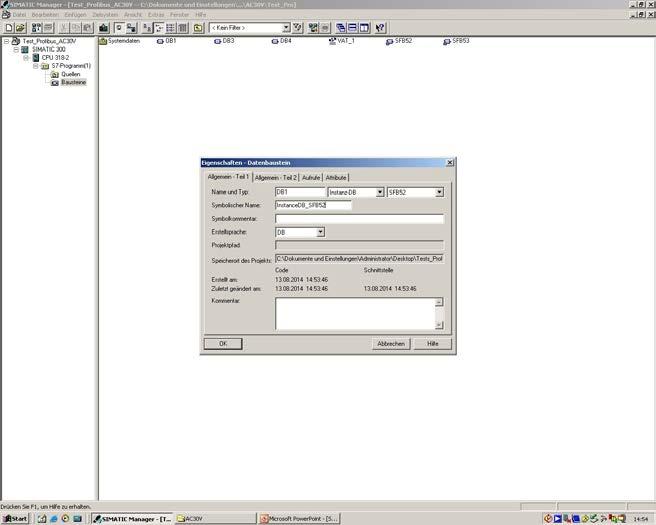This screenshot has width=656, height=525.
Task: Click the Simulate Modules toolbar icon
Action: (325, 28)
